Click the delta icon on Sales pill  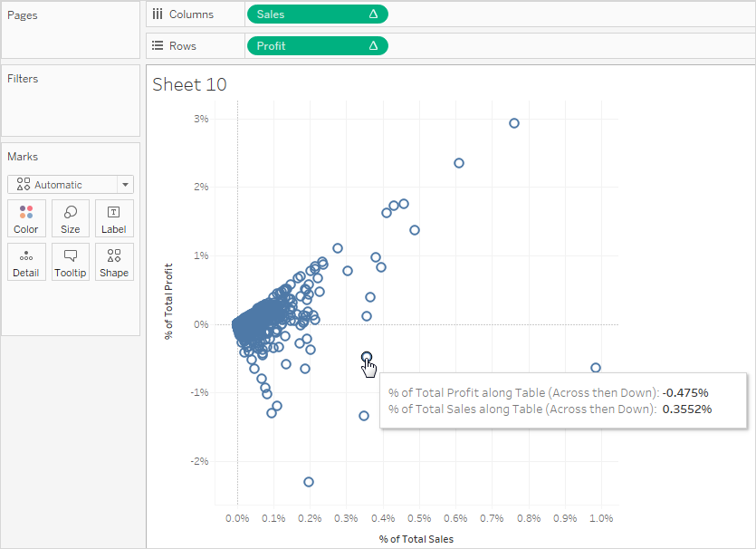point(373,14)
